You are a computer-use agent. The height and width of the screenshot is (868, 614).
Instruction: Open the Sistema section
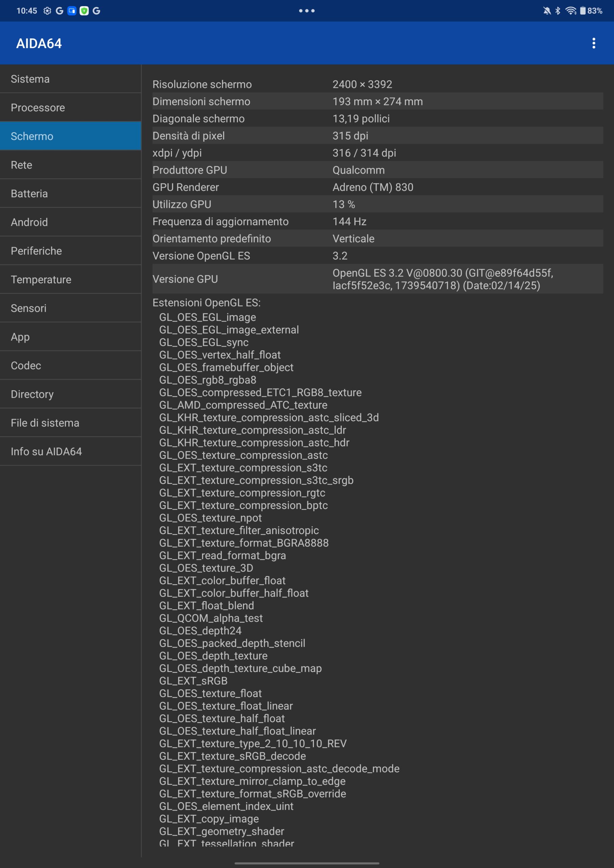71,79
